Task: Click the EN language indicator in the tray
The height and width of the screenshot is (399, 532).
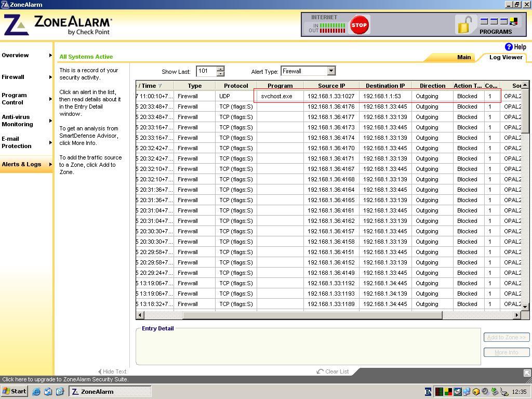Action: [428, 392]
